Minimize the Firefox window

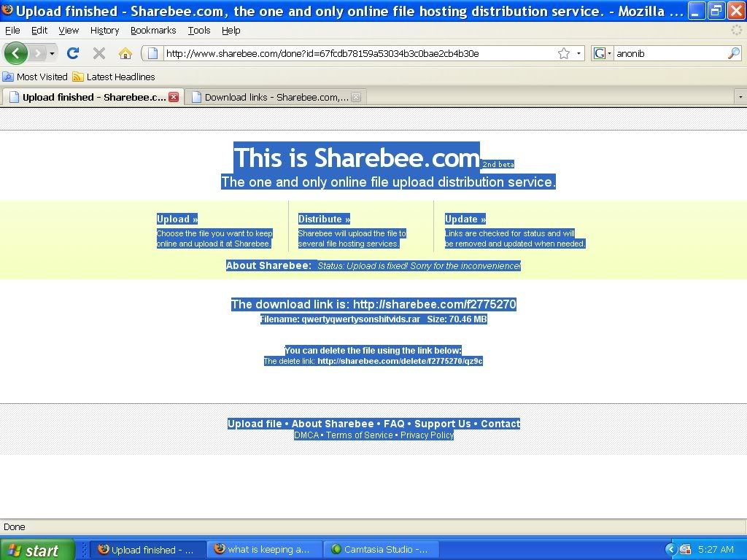(697, 11)
